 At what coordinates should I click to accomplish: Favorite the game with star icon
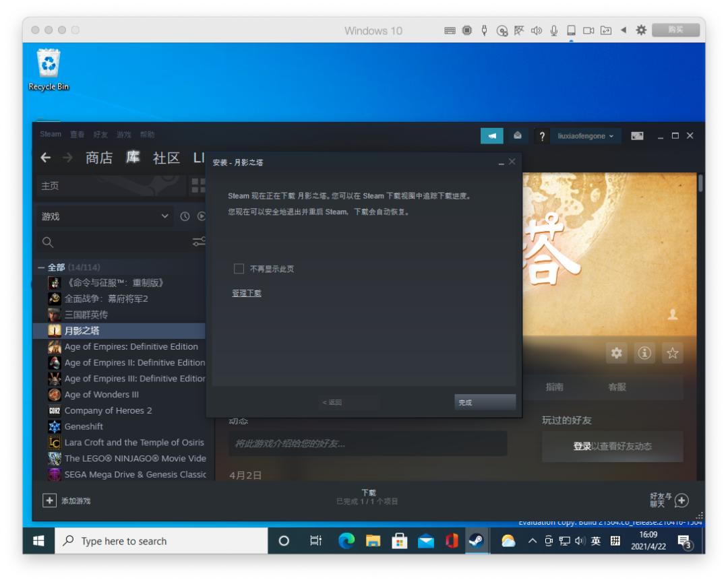click(x=672, y=353)
